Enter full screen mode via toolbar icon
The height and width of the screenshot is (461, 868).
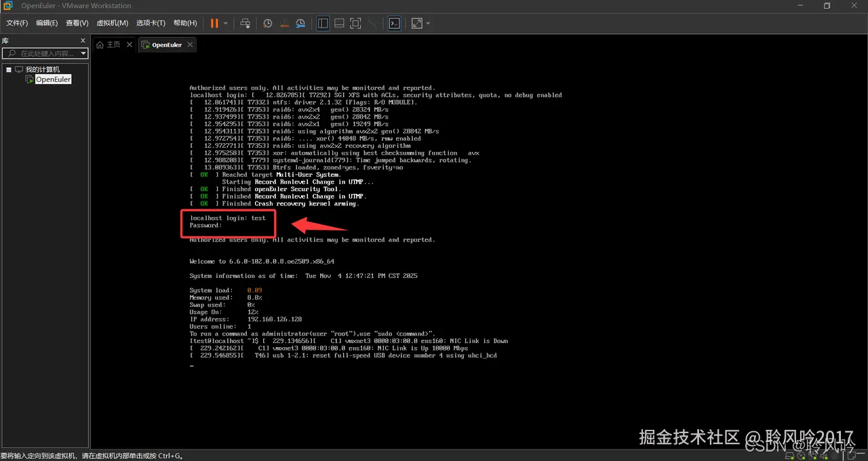pos(355,23)
